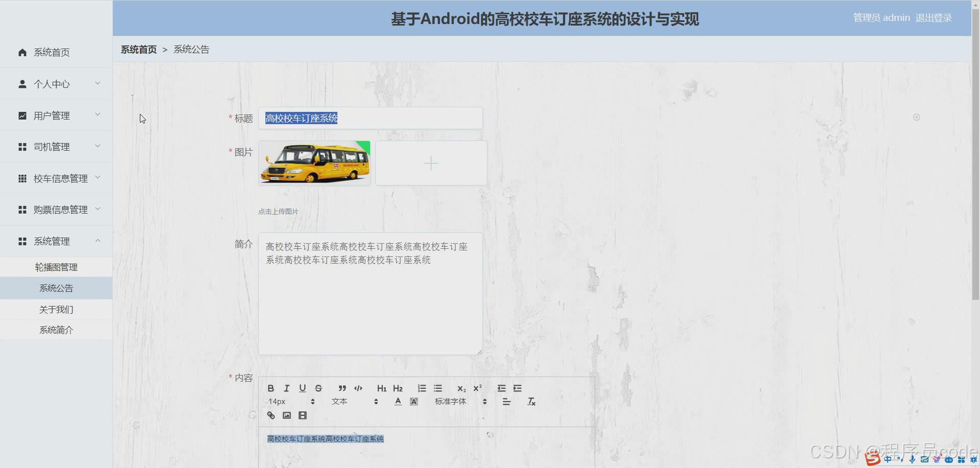Clear text formatting in editor
The image size is (980, 468).
point(531,402)
